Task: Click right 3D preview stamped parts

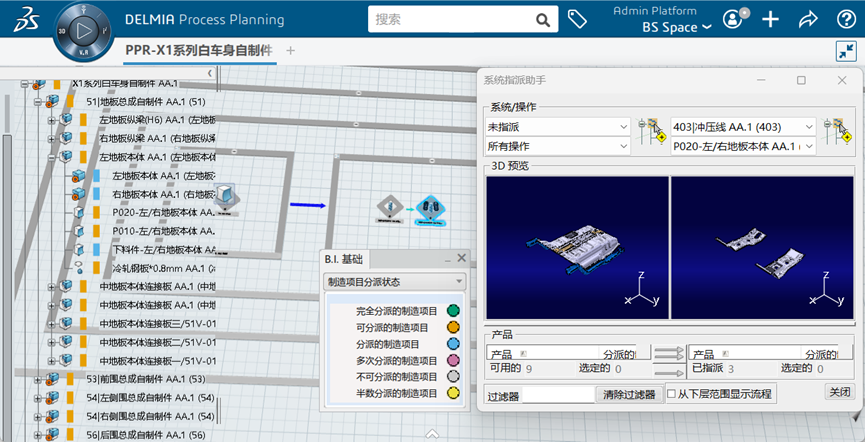Action: (x=762, y=248)
